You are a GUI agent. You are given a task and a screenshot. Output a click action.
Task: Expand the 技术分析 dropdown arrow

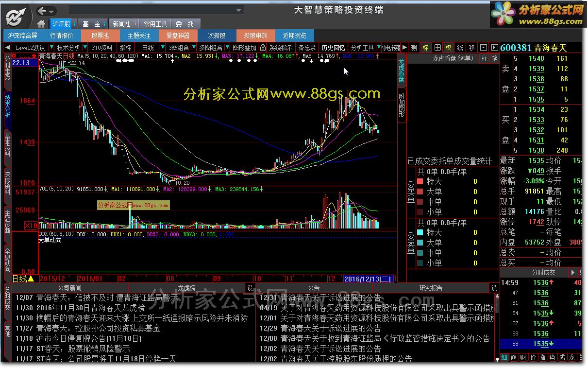click(x=85, y=48)
